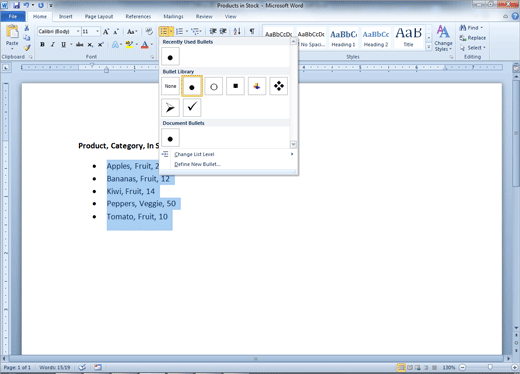Increase indent of the list
The height and width of the screenshot is (374, 520).
click(x=223, y=31)
